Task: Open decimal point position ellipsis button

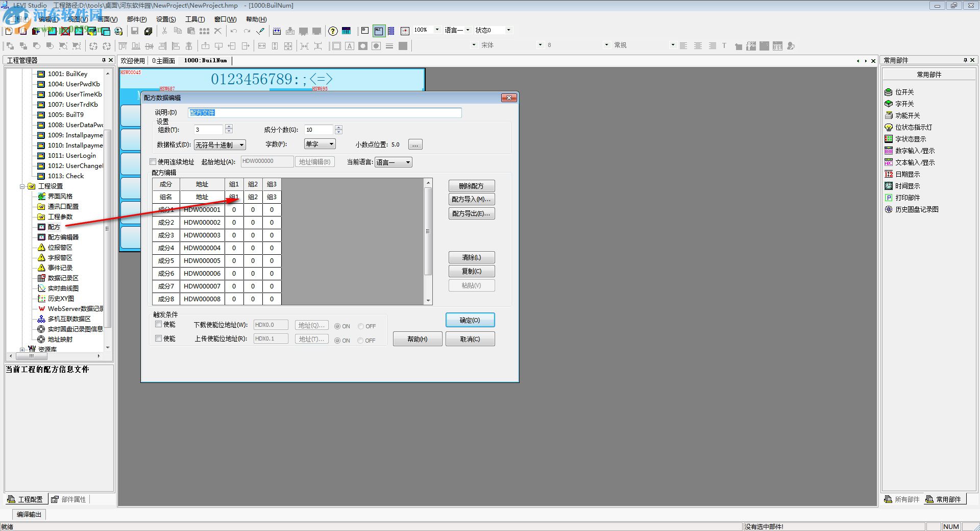Action: coord(415,144)
